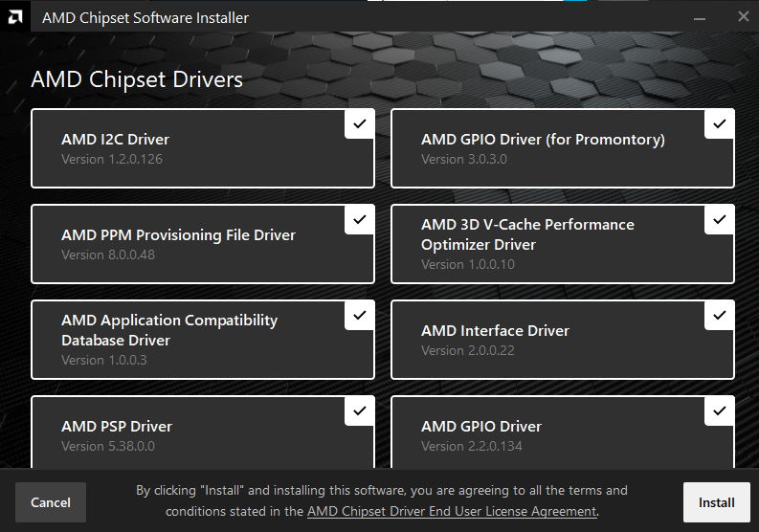Click the Version 1.0.0.3 text
This screenshot has width=759, height=532.
104,360
